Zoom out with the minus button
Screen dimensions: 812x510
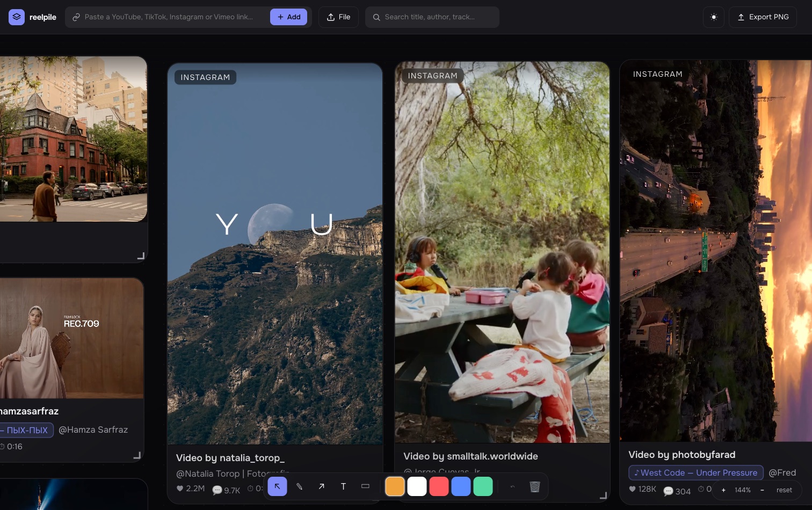(762, 490)
